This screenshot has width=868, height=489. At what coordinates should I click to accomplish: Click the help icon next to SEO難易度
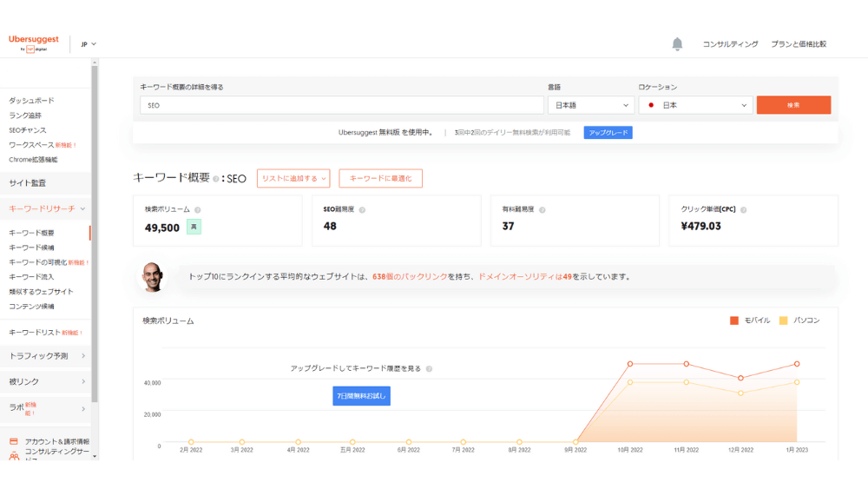362,210
